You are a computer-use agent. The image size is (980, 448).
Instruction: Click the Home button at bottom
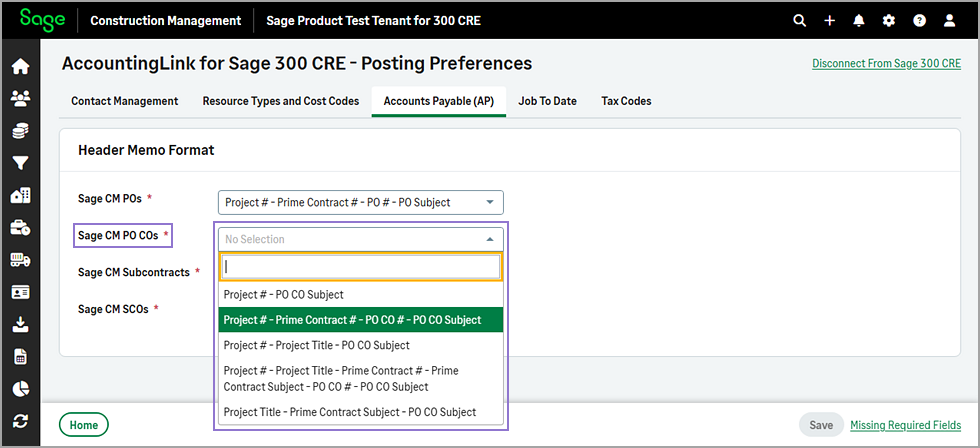click(84, 425)
